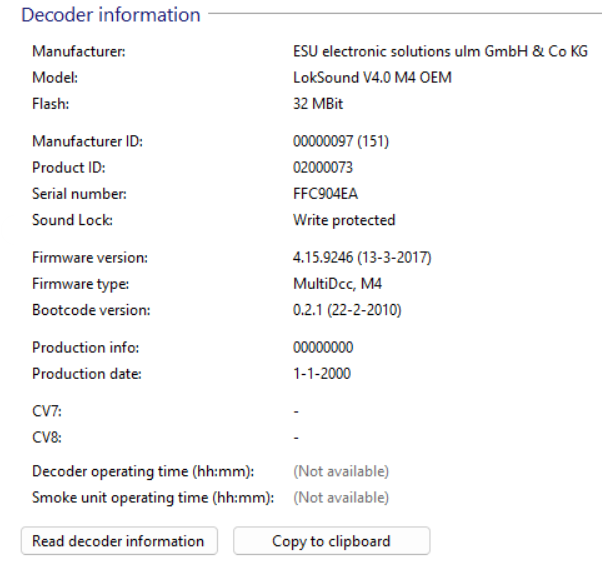Click the Decoder information group heading

pyautogui.click(x=111, y=15)
